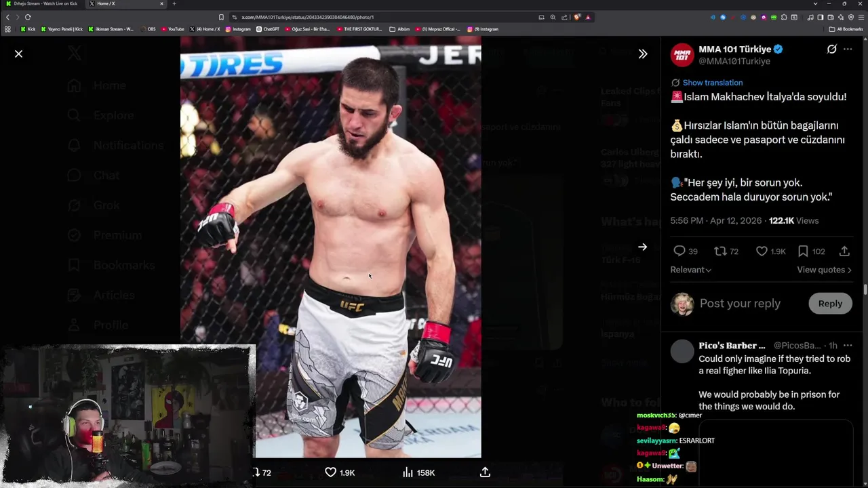Close the Home / X tab
The height and width of the screenshot is (488, 868).
point(161,3)
